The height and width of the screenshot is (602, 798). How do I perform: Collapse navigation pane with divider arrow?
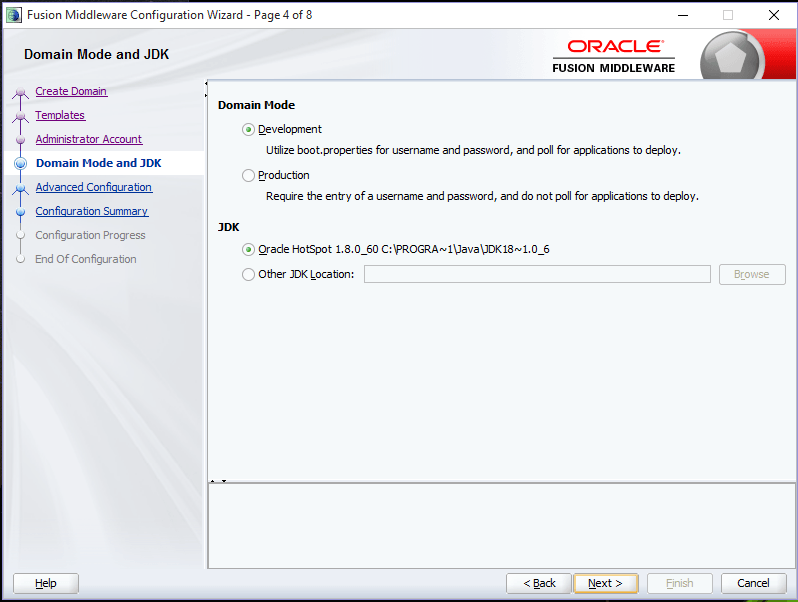(206, 83)
